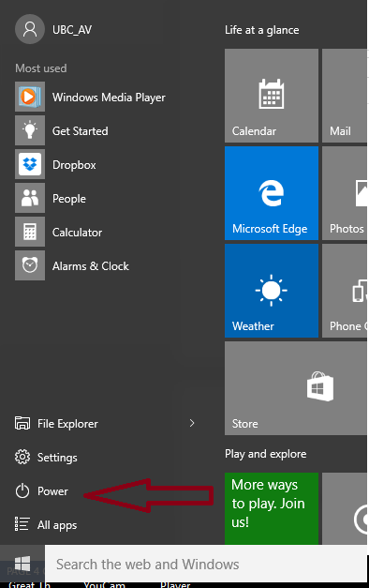The height and width of the screenshot is (588, 369).
Task: Expand File Explorer jump list chevron
Action: click(192, 423)
